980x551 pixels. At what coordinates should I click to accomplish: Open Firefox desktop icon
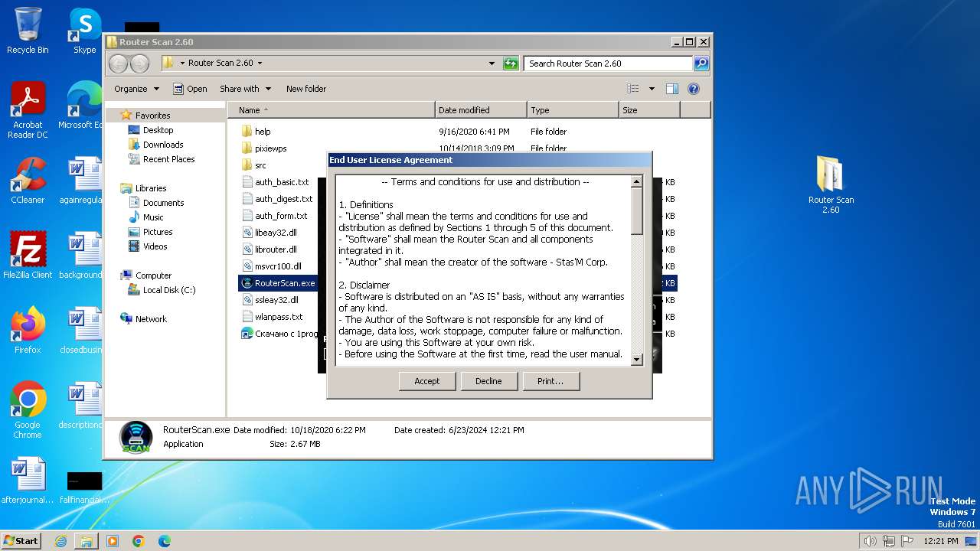(28, 331)
